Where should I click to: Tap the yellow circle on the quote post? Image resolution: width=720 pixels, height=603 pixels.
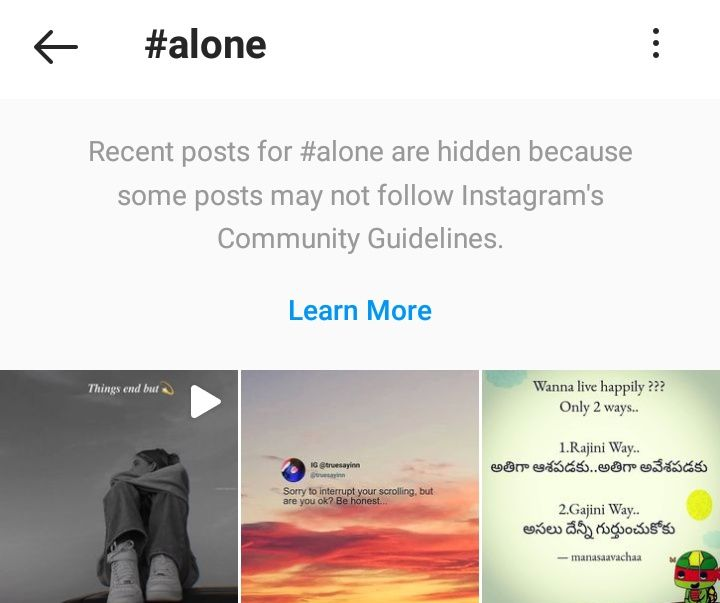pos(699,505)
